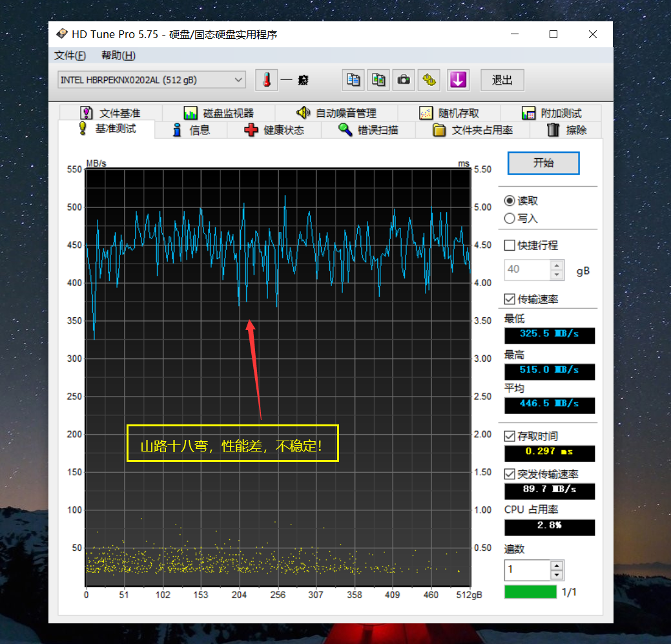The height and width of the screenshot is (644, 671).
Task: Click the temperature thermometer icon
Action: pos(266,80)
